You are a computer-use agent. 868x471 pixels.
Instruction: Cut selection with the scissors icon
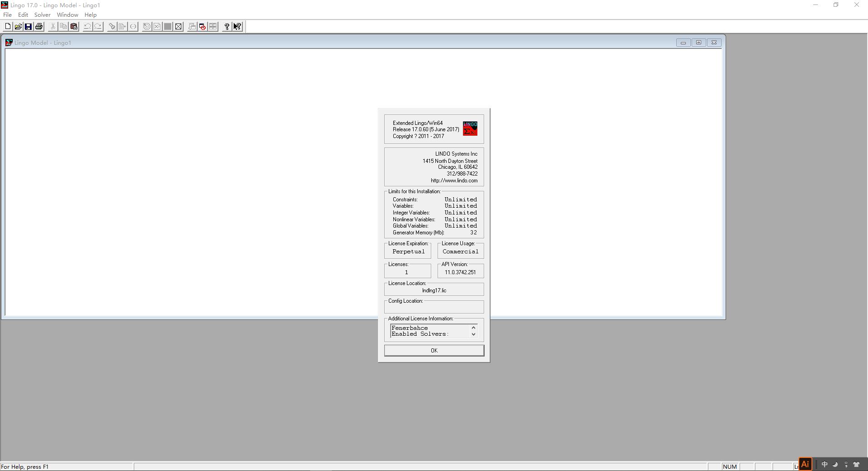(x=53, y=27)
